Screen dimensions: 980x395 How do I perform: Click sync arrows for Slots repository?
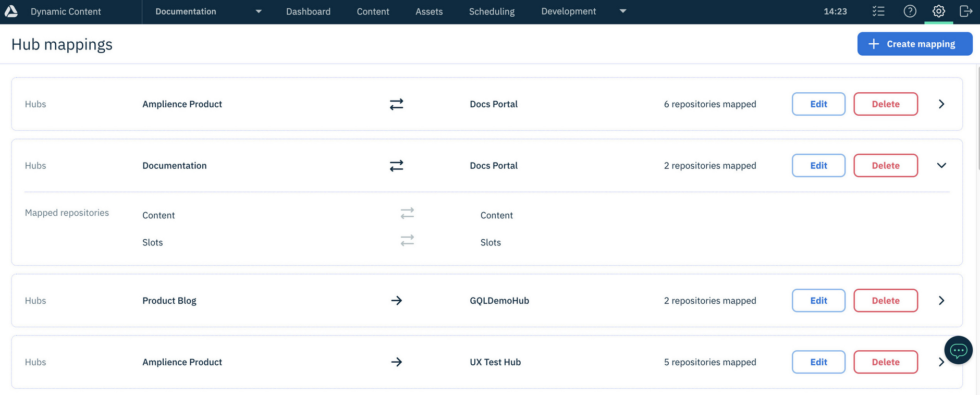407,240
